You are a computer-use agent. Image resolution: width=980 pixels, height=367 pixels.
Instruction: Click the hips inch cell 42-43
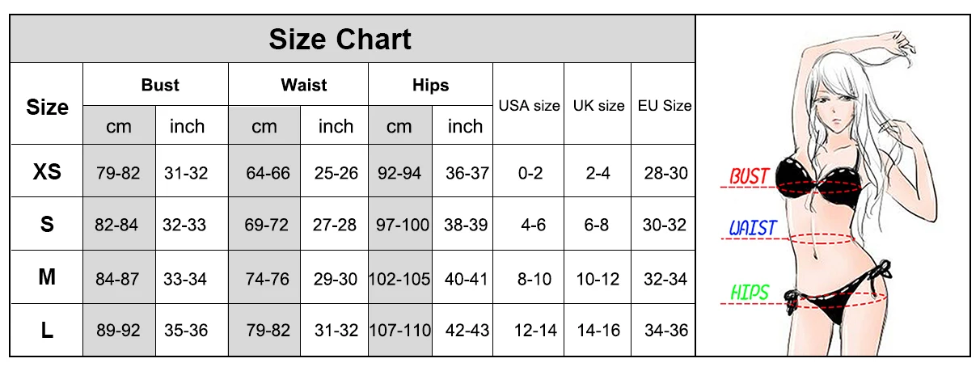click(466, 331)
